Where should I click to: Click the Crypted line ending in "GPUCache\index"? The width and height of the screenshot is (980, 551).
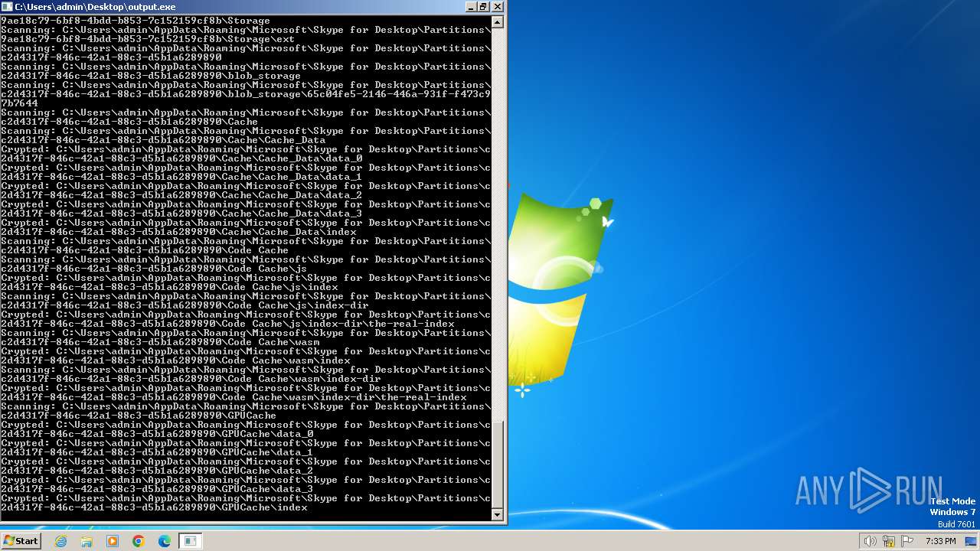pos(246,503)
